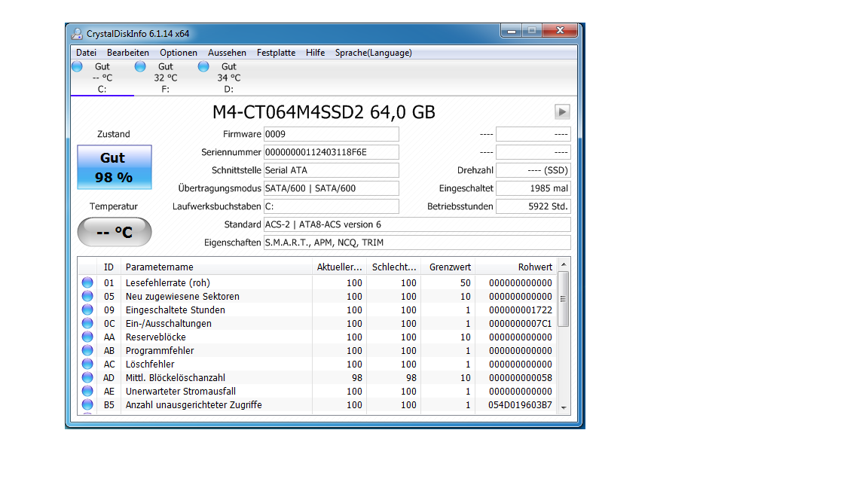Click raw value 000000001722
868x488 pixels.
[521, 310]
